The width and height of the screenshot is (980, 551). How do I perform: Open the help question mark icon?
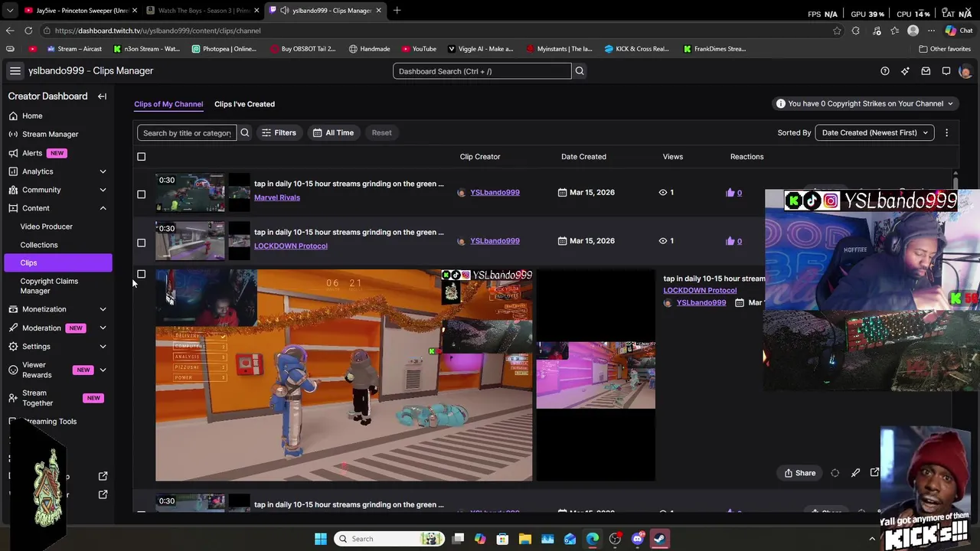coord(885,71)
